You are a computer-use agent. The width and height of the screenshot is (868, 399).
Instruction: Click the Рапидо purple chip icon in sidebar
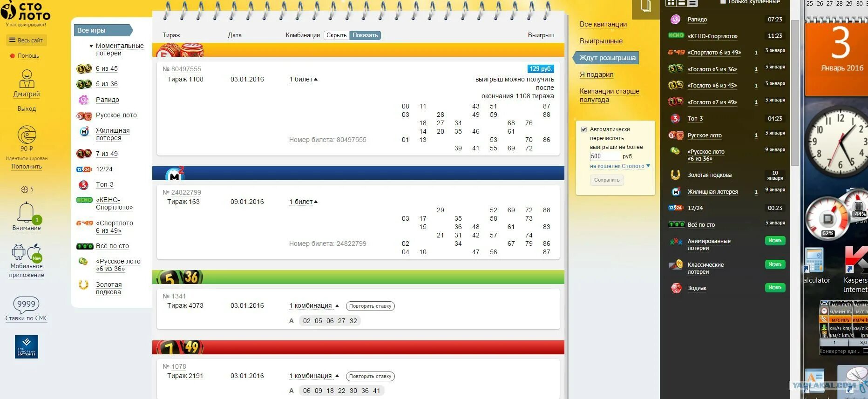coord(84,100)
